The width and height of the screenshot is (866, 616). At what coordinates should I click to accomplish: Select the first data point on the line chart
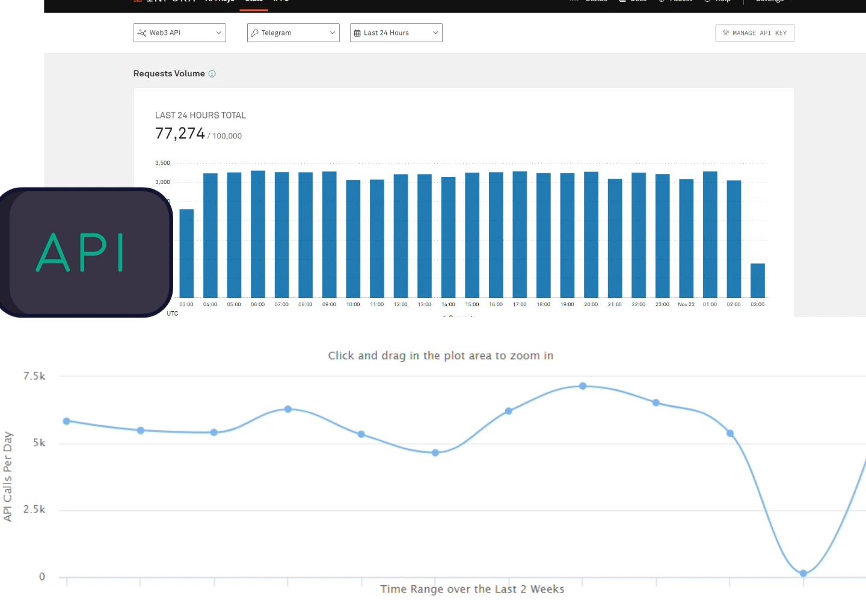(x=67, y=421)
